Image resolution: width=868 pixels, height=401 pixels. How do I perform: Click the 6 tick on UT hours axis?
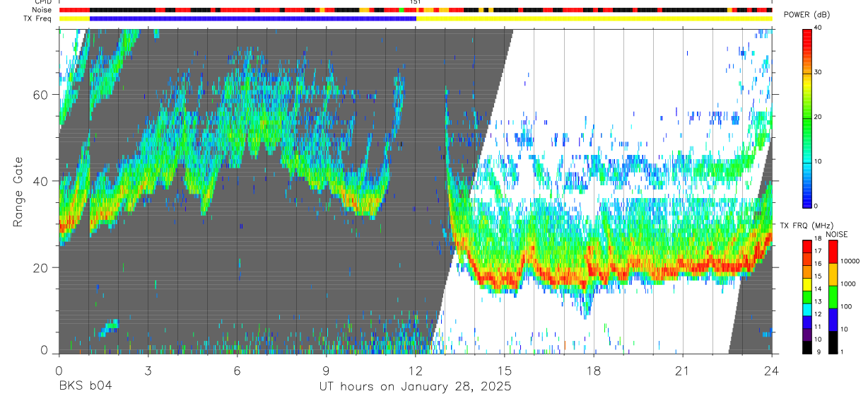(x=237, y=371)
